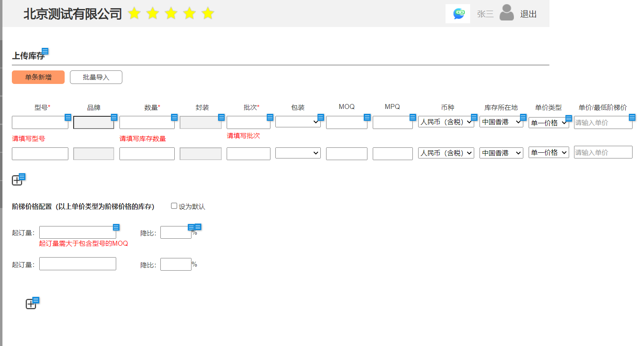Open the first row 币种 dropdown
This screenshot has width=644, height=346.
click(x=445, y=122)
